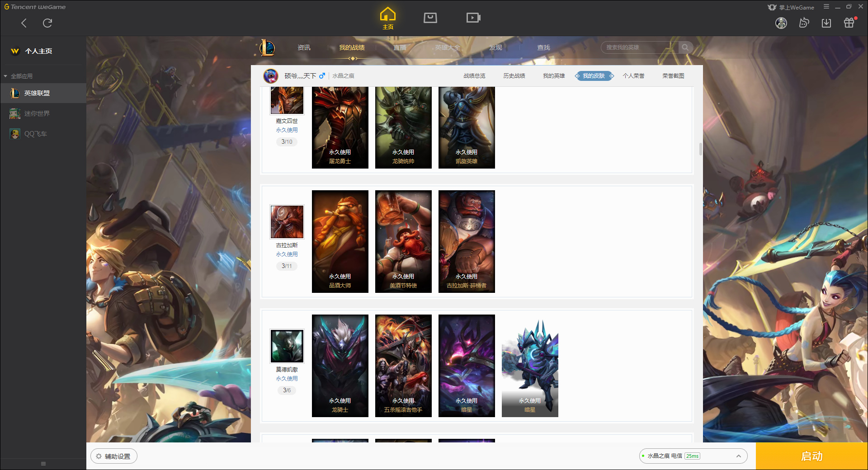The width and height of the screenshot is (868, 470).
Task: Open the 直播 tab
Action: click(x=400, y=47)
